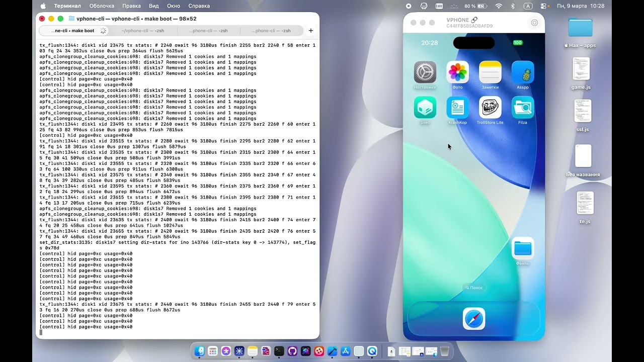Open the document stack beside the Dock separator
644x362 pixels.
[x=391, y=351]
